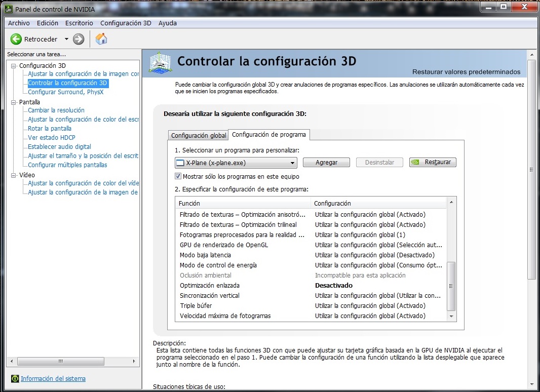Screen dimensions: 540x392
Task: Switch to Configuración global tab
Action: point(199,135)
